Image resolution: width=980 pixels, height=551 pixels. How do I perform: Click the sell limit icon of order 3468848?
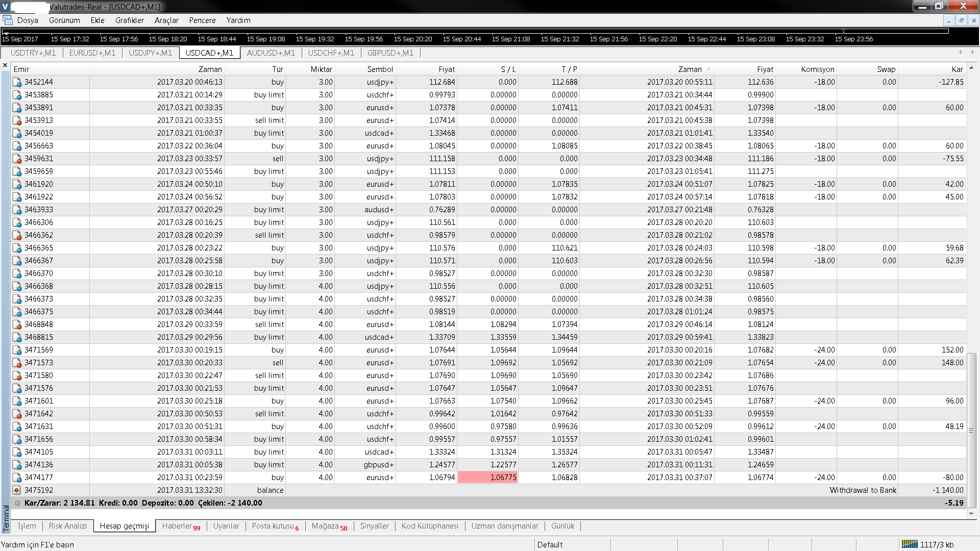click(17, 324)
